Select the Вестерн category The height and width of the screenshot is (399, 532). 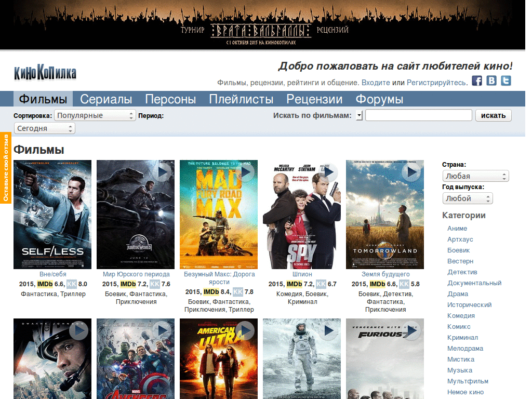460,261
